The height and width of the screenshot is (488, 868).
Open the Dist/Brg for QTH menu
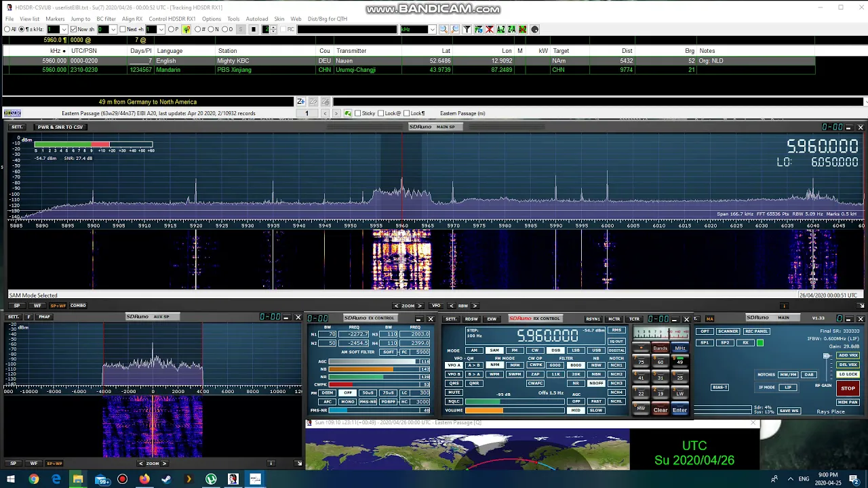click(x=328, y=19)
